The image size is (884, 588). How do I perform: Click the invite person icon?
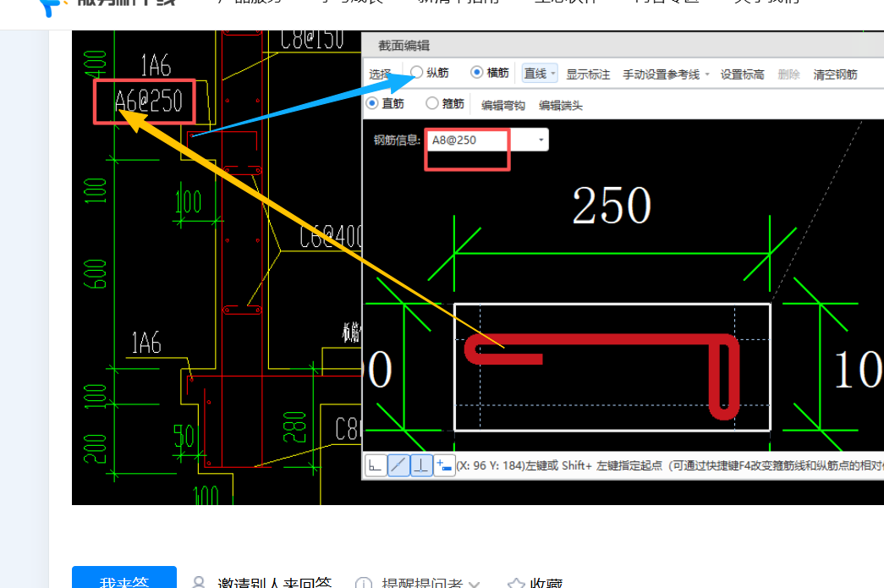[x=199, y=582]
